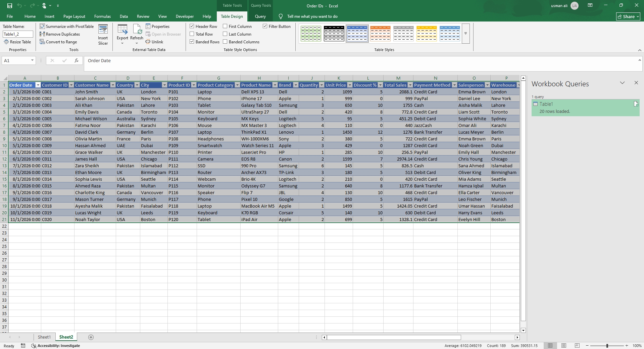
Task: Add a new sheet with plus icon
Action: pos(91,337)
